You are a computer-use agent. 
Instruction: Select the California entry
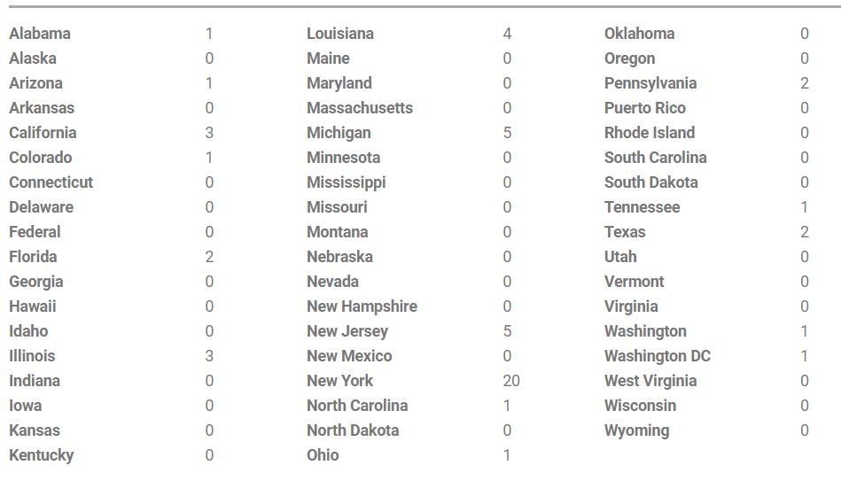click(x=43, y=133)
